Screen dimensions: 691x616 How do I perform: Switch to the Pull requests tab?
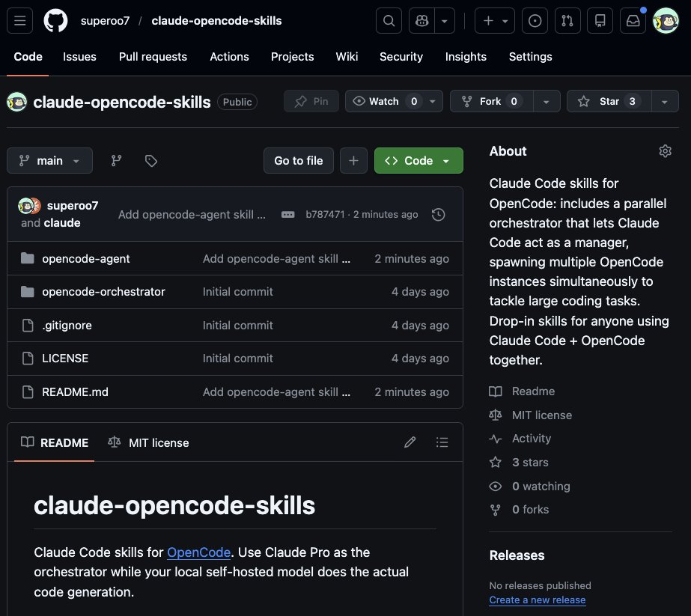(153, 57)
